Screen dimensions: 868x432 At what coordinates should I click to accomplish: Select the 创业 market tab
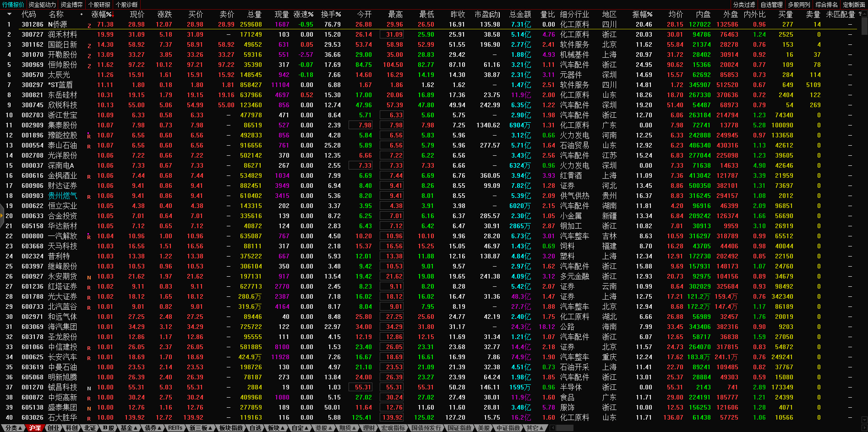coord(53,428)
